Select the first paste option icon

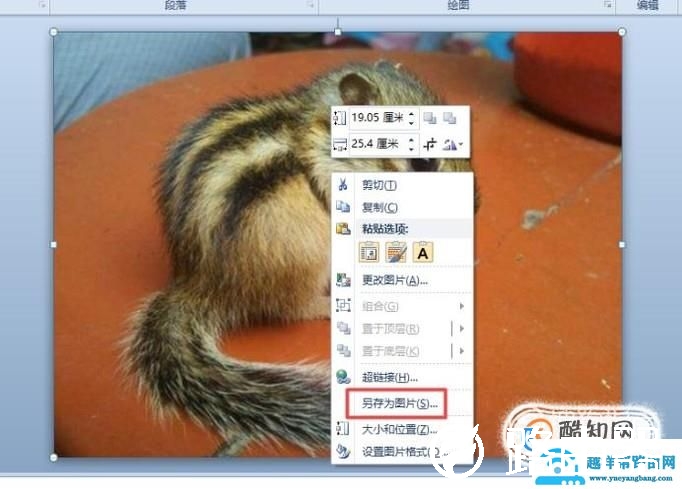(369, 252)
